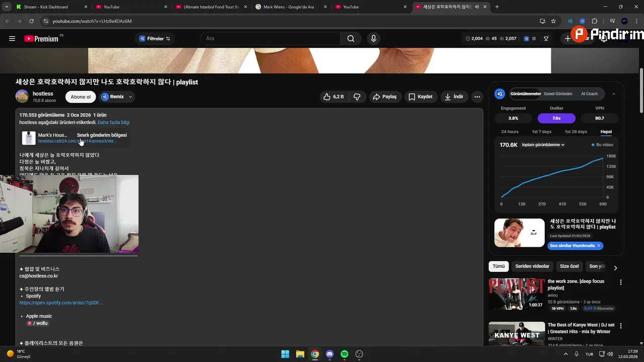Open Chrome three-dot menu
This screenshot has width=644, height=362.
click(x=636, y=21)
